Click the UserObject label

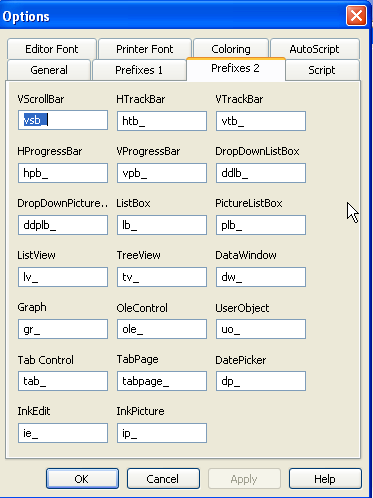tap(242, 308)
